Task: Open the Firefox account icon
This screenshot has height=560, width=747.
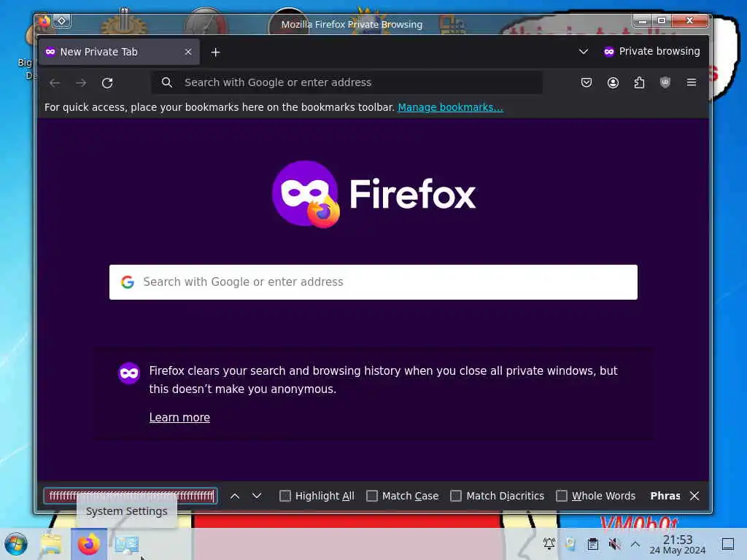Action: click(x=613, y=82)
